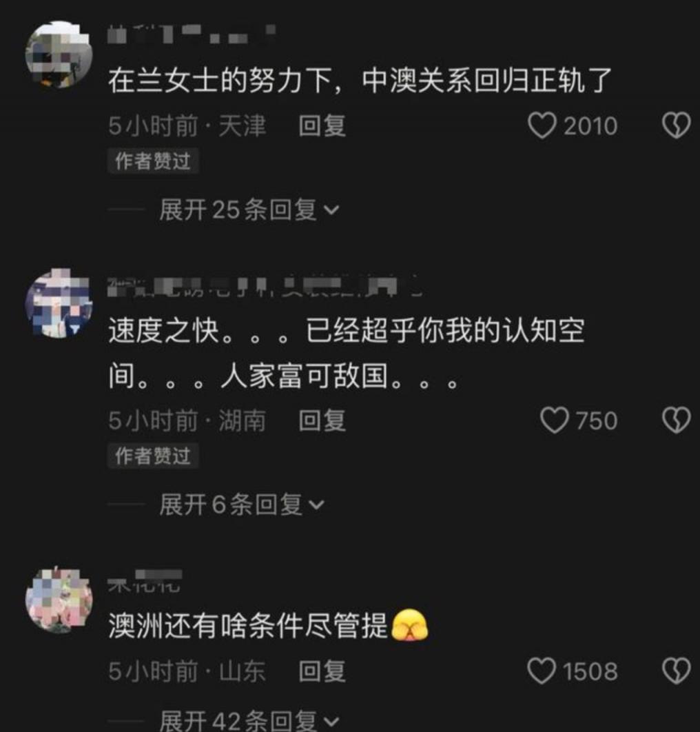Open the first commenter's username
The image size is (700, 732).
[x=192, y=34]
